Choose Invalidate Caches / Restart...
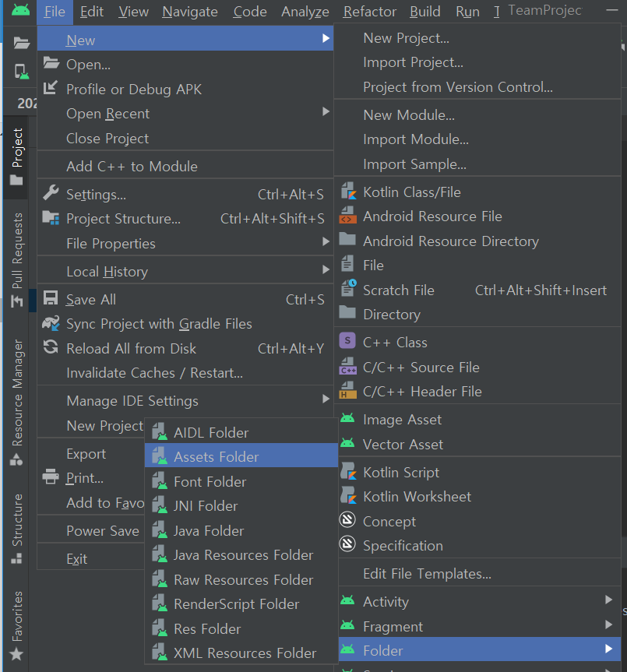The height and width of the screenshot is (672, 627). click(185, 373)
